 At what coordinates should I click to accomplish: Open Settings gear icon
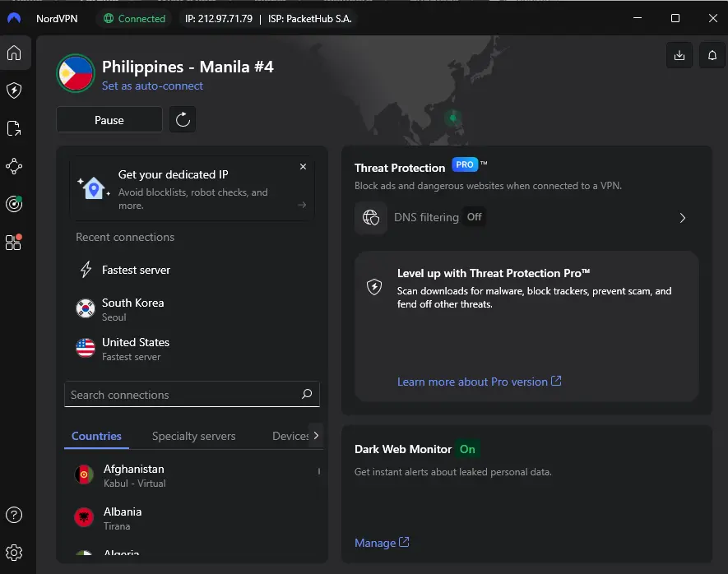(x=14, y=552)
